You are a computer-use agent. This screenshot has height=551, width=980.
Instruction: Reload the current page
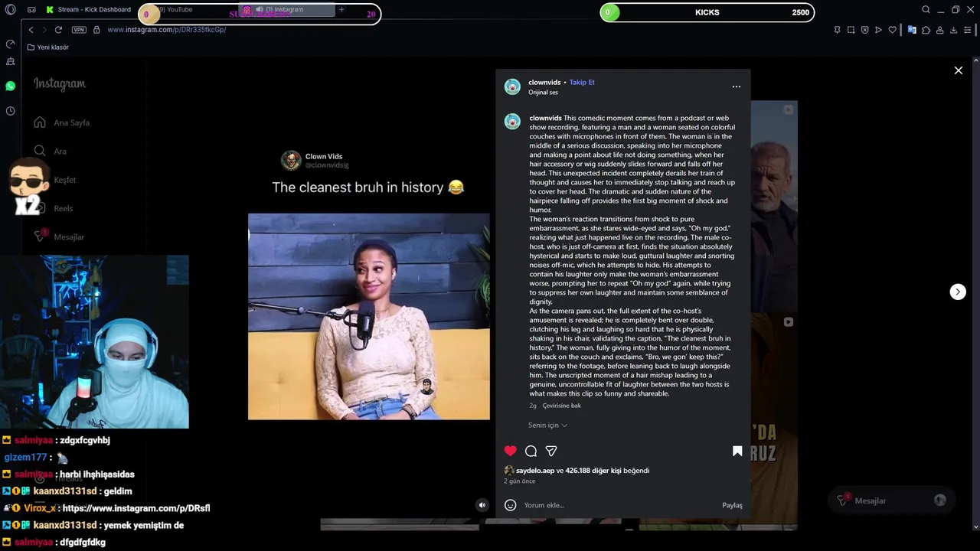pyautogui.click(x=58, y=30)
